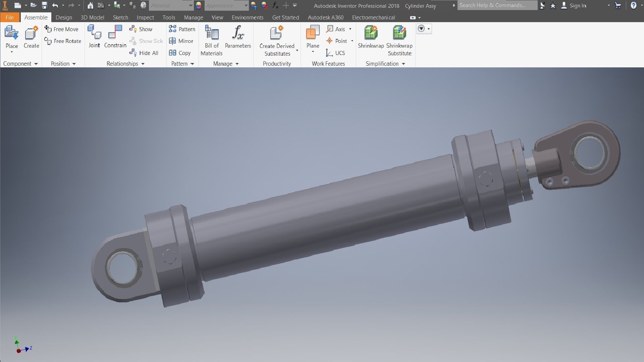Click Sign In
The width and height of the screenshot is (644, 362).
[578, 5]
